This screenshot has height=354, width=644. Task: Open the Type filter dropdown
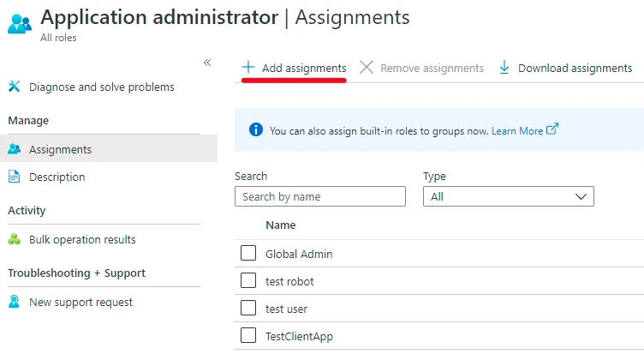pyautogui.click(x=508, y=196)
